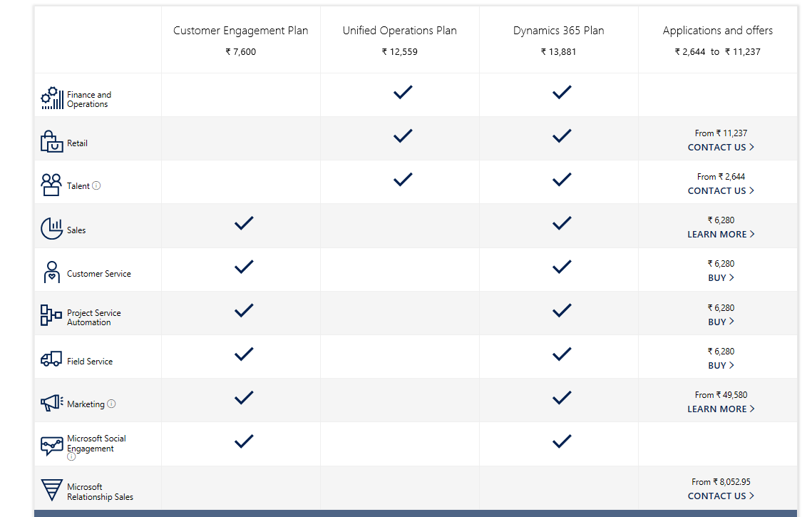Select the Dynamics 365 Plan column header

(558, 31)
